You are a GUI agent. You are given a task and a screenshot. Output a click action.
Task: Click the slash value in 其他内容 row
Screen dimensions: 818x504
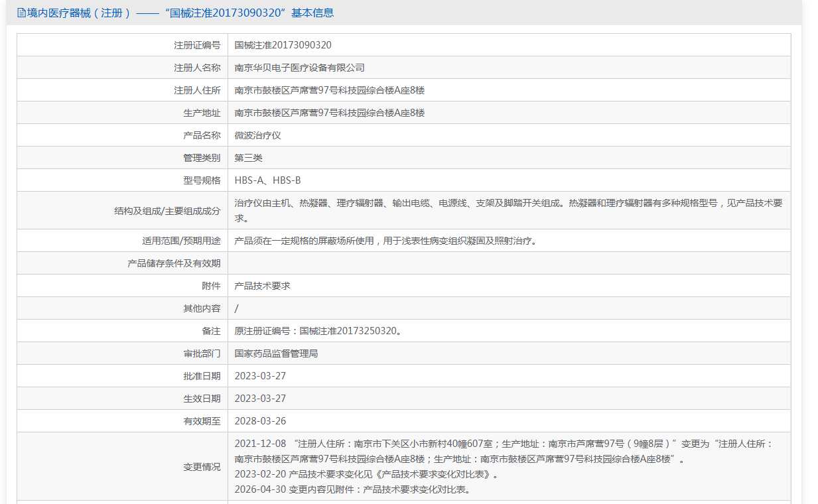coord(237,308)
